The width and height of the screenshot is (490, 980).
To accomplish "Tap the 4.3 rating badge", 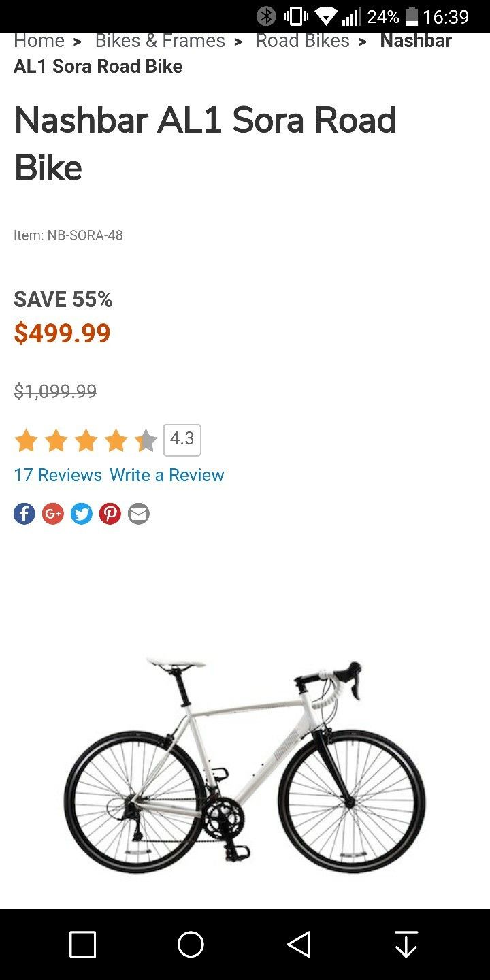I will tap(182, 440).
